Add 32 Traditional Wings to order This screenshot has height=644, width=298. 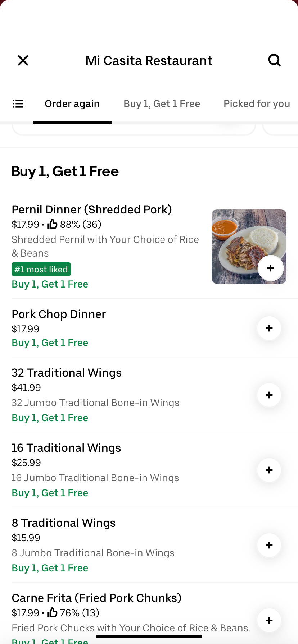point(269,395)
